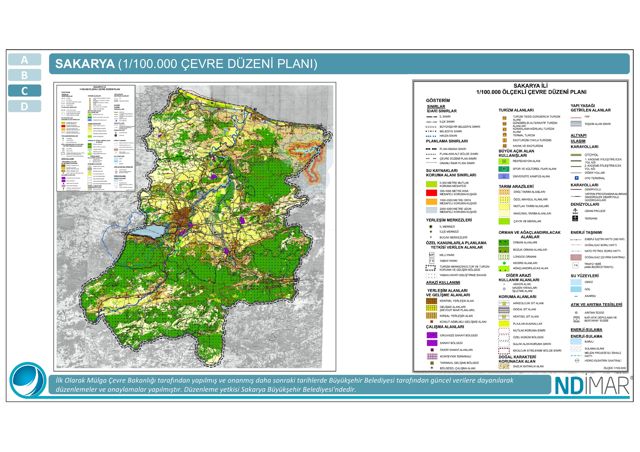640x452 pixels.
Task: Click the NDIMAR logo
Action: pyautogui.click(x=593, y=385)
